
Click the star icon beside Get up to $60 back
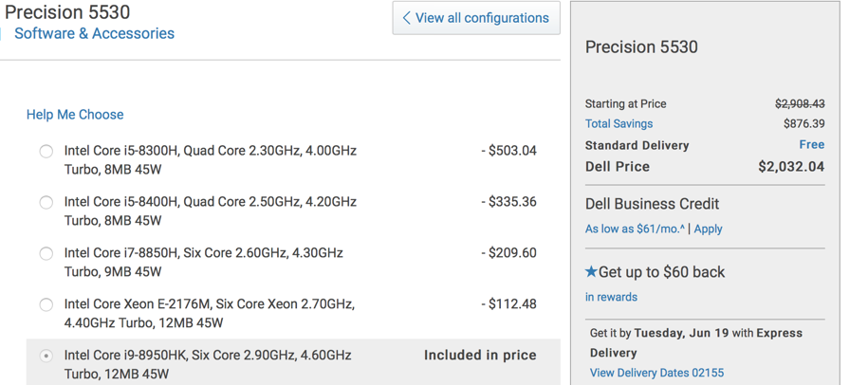tap(591, 271)
